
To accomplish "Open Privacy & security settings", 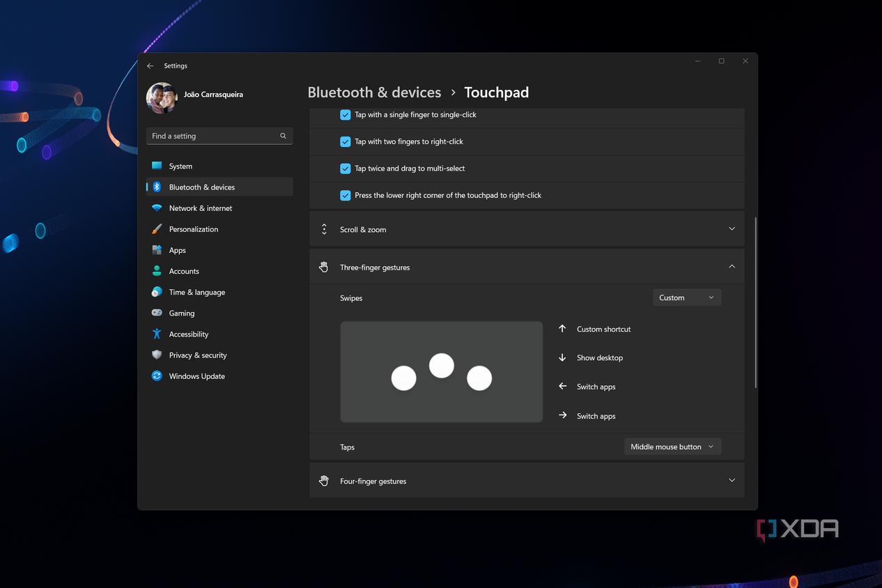I will point(219,355).
